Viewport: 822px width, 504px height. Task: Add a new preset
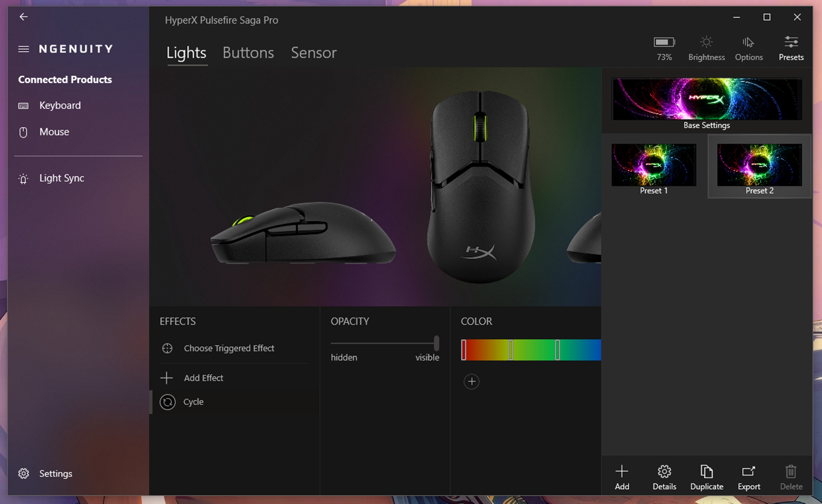click(x=622, y=478)
